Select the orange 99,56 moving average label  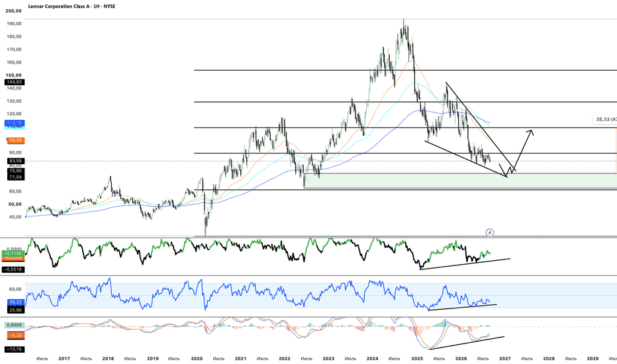pos(15,140)
